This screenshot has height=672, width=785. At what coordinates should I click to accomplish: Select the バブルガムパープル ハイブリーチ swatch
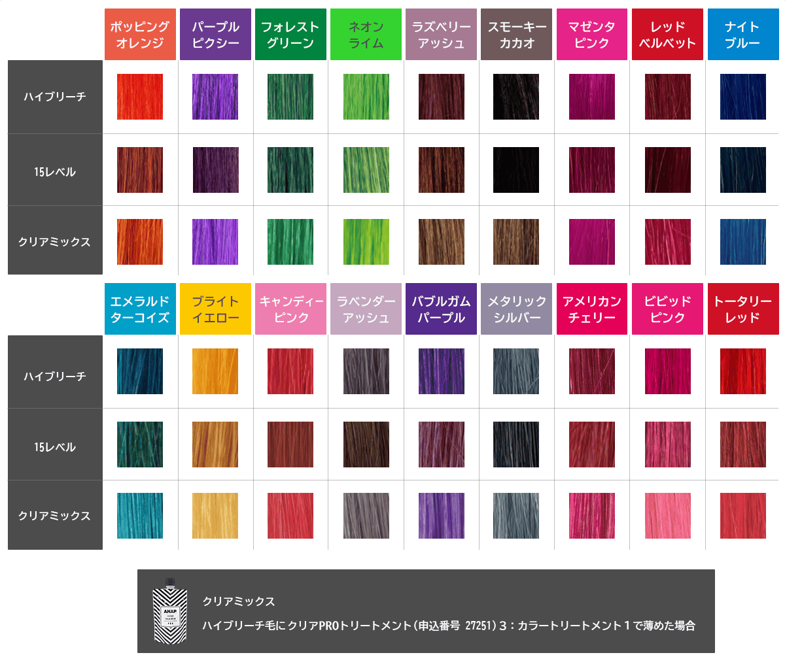click(x=441, y=372)
